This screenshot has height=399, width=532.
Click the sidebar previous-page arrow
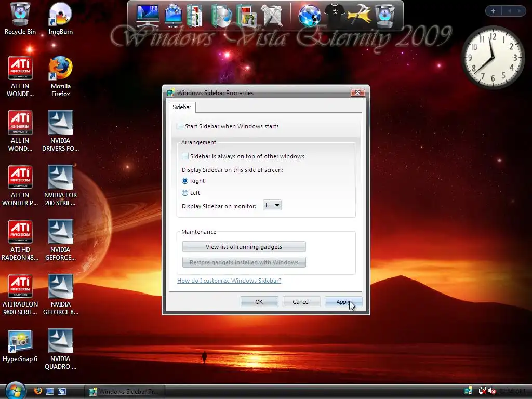pos(509,11)
